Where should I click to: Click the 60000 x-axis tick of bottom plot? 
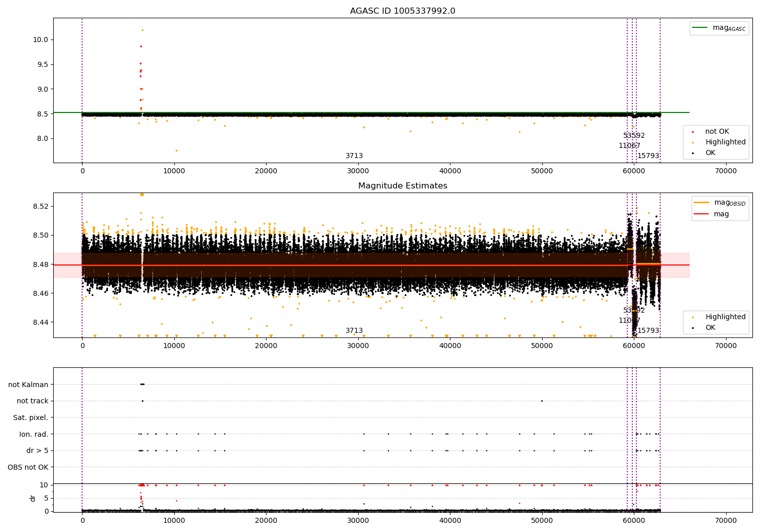click(634, 520)
